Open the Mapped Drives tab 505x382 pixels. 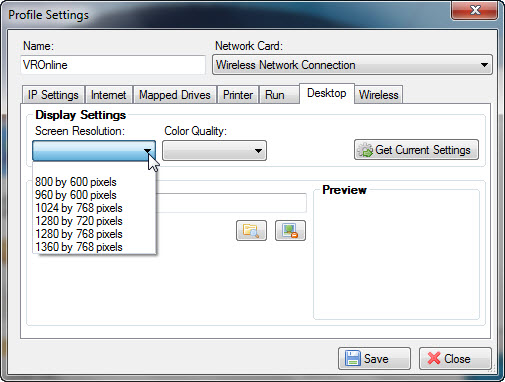tap(175, 95)
